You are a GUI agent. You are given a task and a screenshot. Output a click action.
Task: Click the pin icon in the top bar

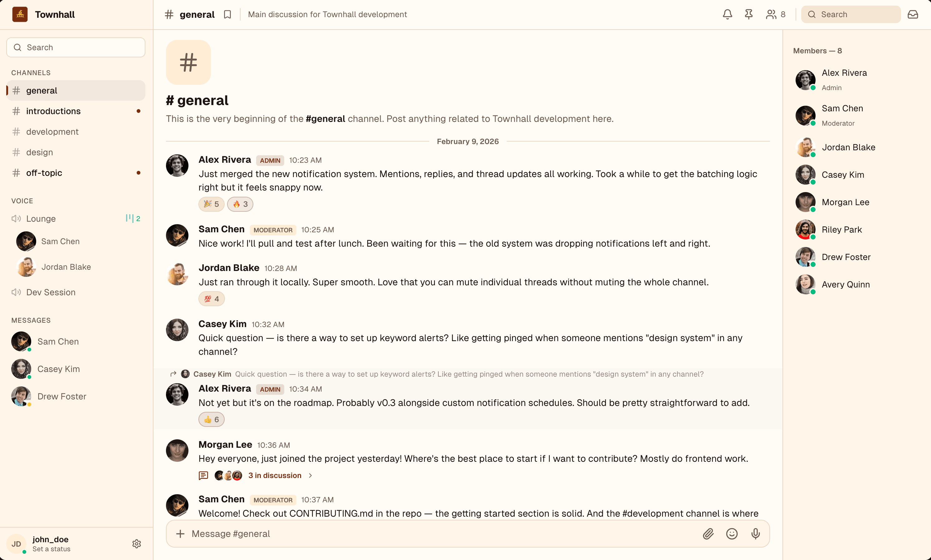pyautogui.click(x=748, y=14)
